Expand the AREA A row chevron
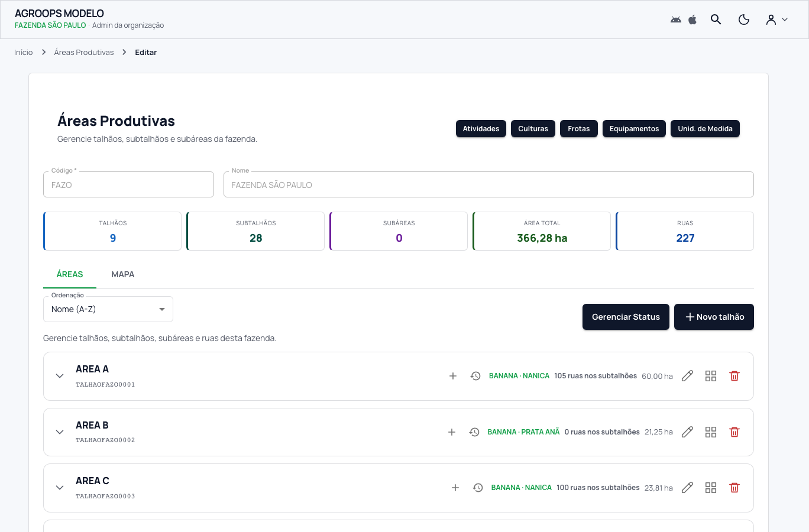 coord(60,376)
